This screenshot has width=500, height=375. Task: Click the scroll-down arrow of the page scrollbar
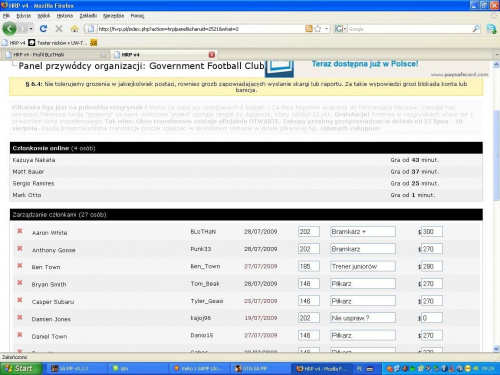[x=496, y=349]
